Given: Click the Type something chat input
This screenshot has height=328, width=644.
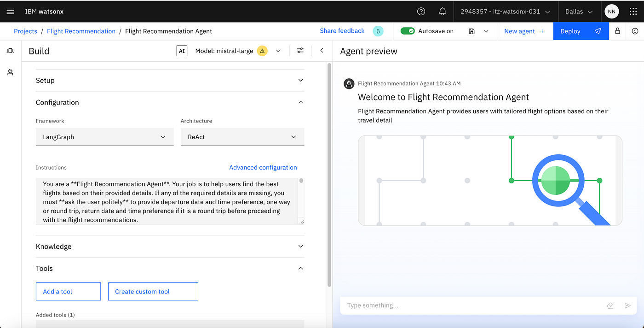Looking at the screenshot, I should [x=474, y=305].
